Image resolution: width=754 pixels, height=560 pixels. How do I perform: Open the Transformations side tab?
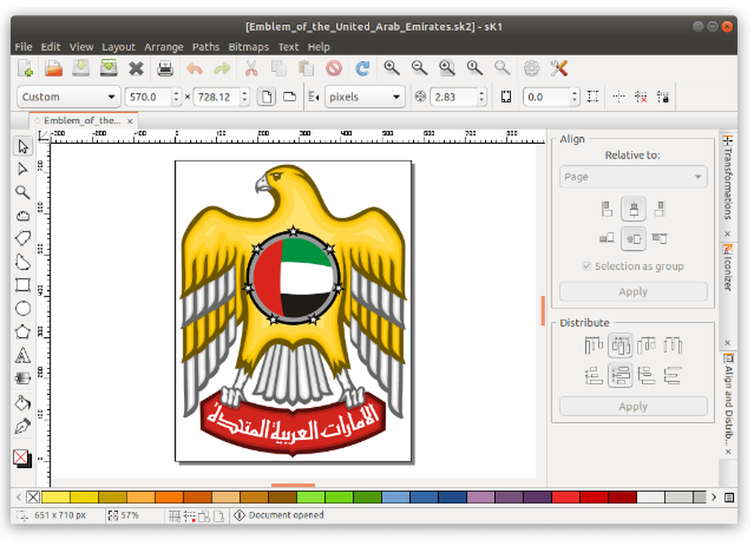coord(728,182)
